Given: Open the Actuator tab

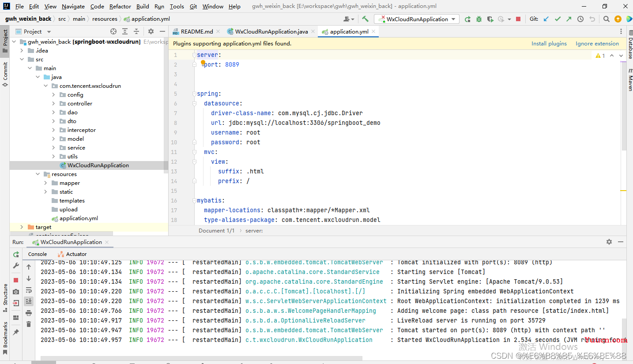Looking at the screenshot, I should (72, 254).
